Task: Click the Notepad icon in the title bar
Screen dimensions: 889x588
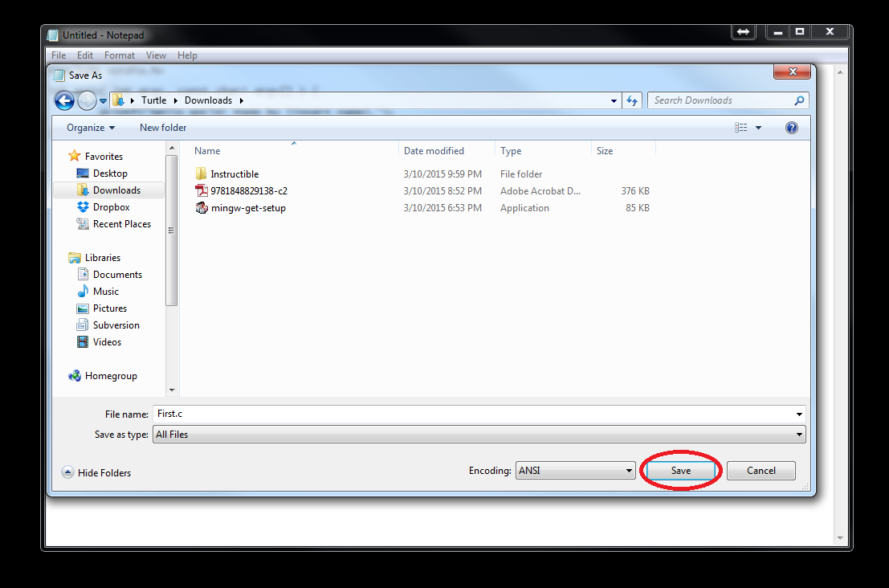Action: pos(53,35)
